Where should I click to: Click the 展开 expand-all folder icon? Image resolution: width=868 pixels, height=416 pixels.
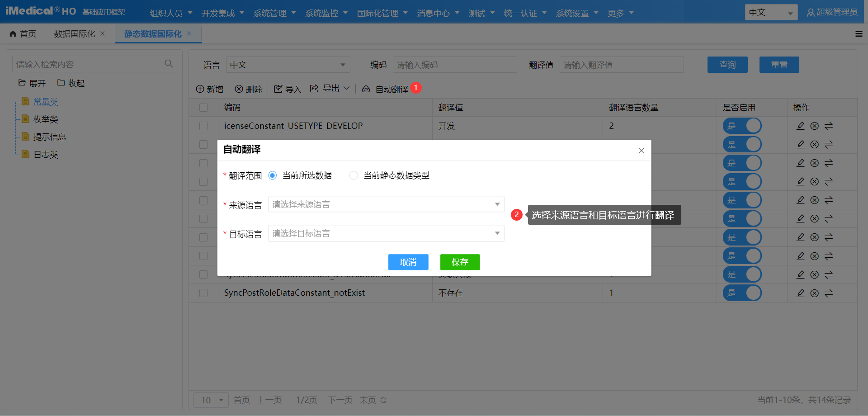tap(22, 83)
